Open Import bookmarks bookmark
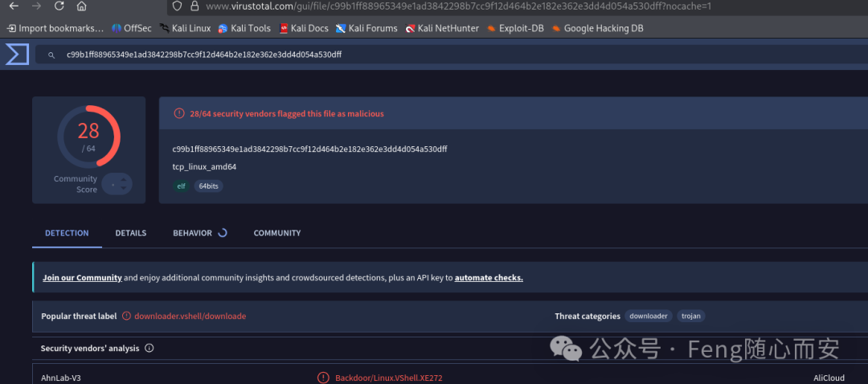This screenshot has height=384, width=868. pyautogui.click(x=55, y=28)
